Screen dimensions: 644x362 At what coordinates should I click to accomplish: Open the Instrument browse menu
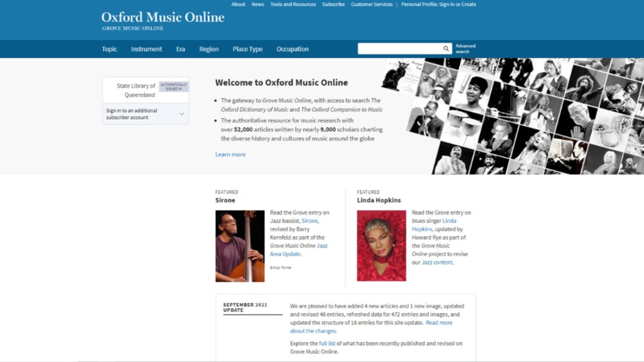(146, 49)
